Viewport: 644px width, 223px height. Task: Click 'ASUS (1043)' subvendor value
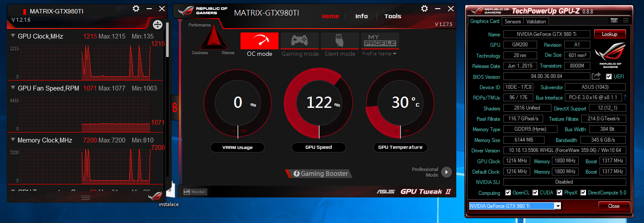coord(595,87)
